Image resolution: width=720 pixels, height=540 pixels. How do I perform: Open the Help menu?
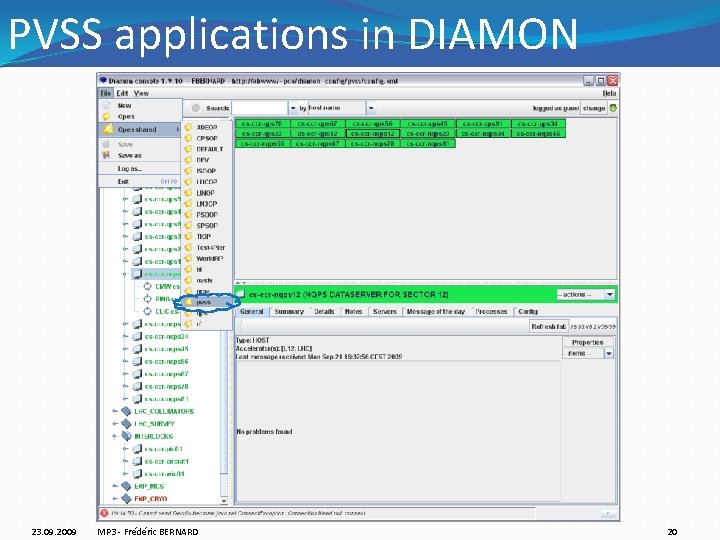[609, 93]
